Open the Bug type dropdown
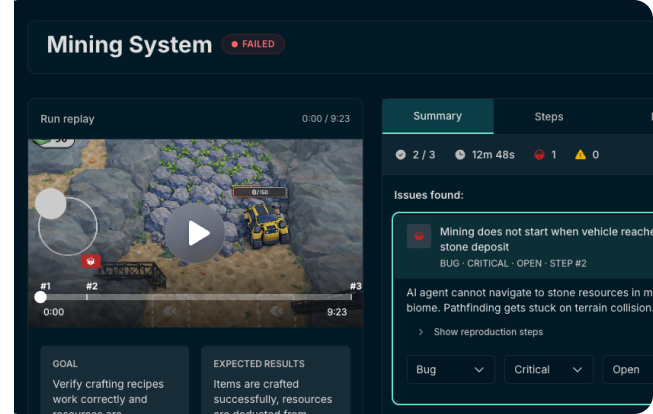This screenshot has height=414, width=653. pyautogui.click(x=450, y=369)
